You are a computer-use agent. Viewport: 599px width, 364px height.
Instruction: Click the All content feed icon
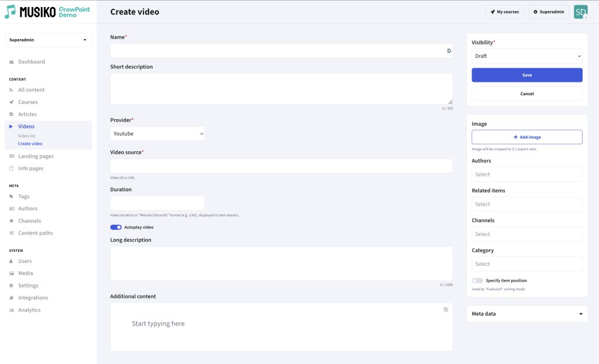point(12,90)
